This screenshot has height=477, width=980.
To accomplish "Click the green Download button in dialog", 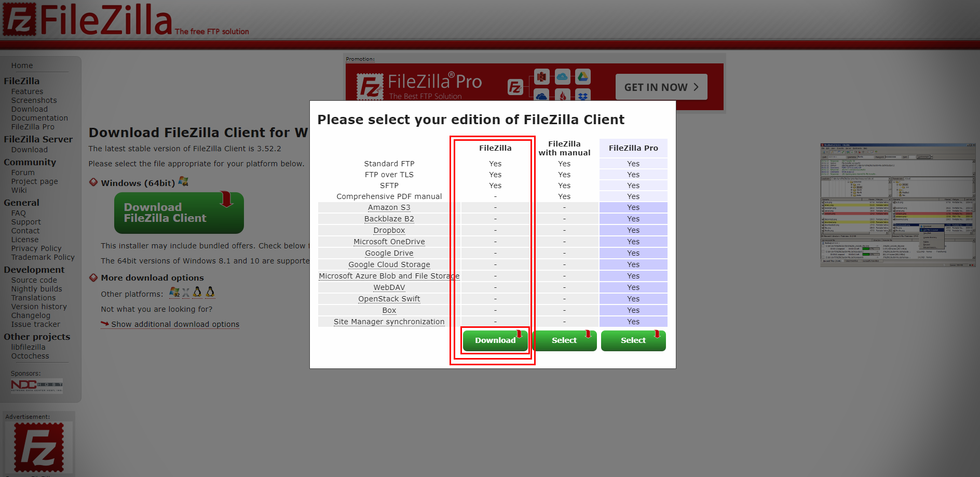I will [x=495, y=340].
